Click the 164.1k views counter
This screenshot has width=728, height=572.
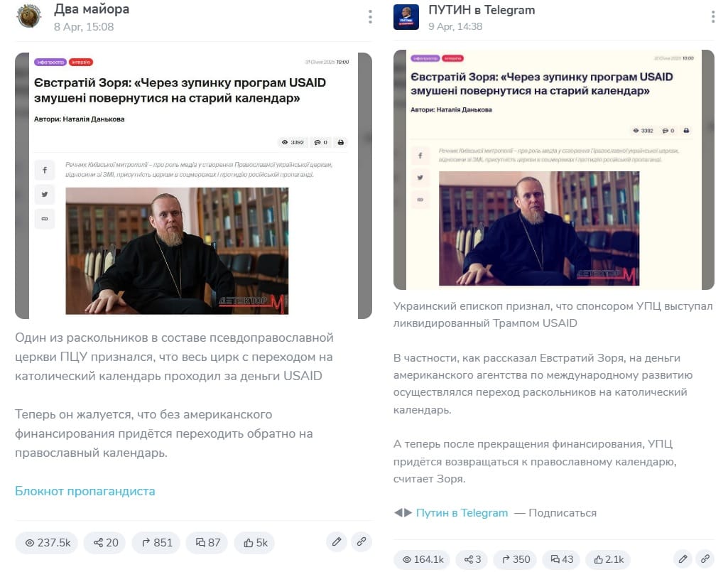[x=422, y=559]
